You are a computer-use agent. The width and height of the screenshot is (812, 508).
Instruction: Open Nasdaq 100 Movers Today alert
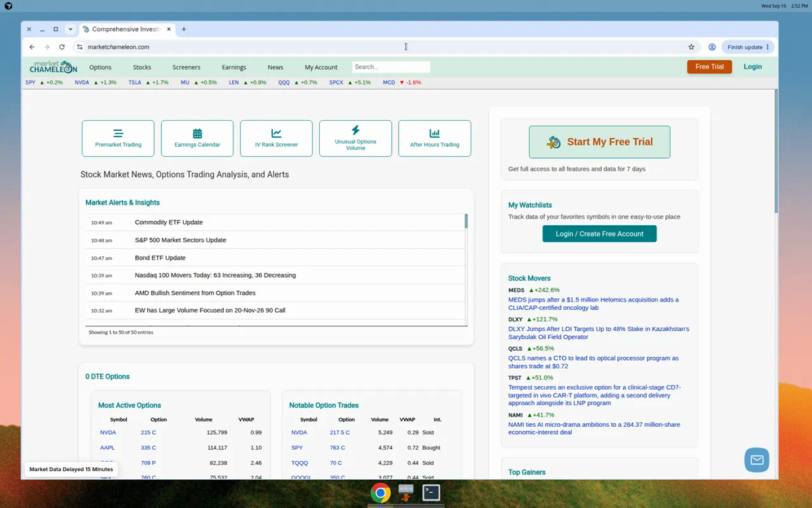(215, 275)
